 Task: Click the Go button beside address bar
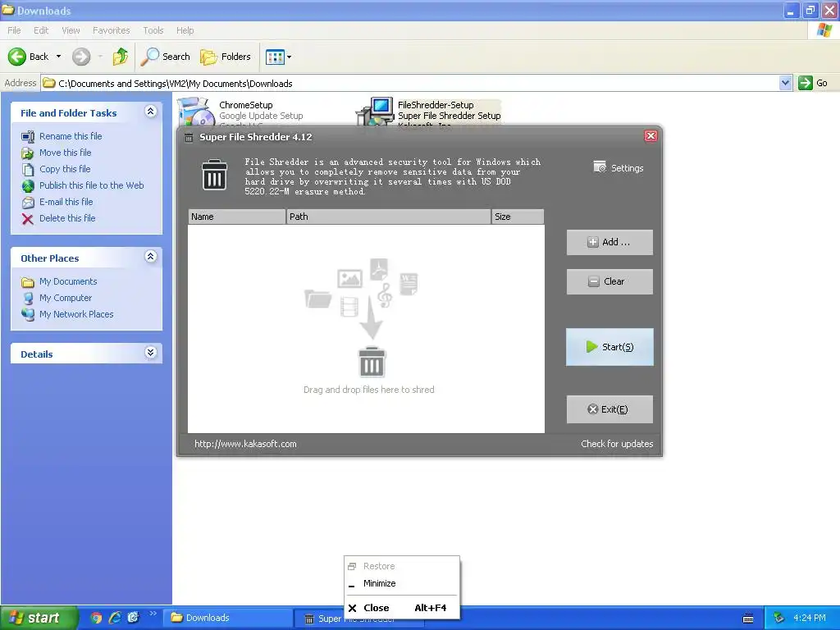813,83
